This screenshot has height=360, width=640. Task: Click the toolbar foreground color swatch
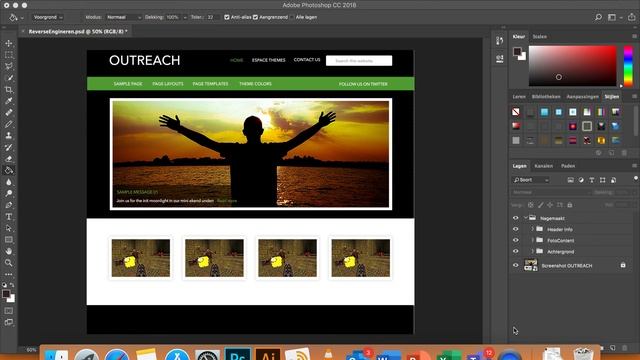(x=6, y=294)
